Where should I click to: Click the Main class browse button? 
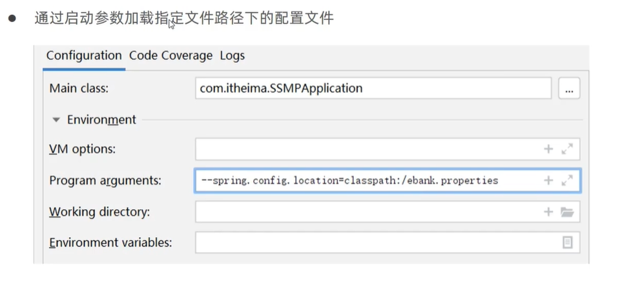click(x=569, y=88)
